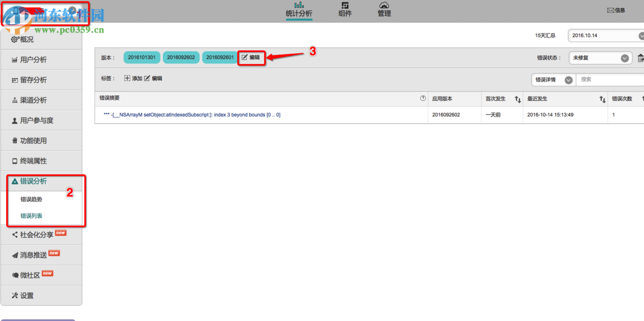Open 概况 in the sidebar
Viewport: 644px width, 321px height.
pos(41,39)
